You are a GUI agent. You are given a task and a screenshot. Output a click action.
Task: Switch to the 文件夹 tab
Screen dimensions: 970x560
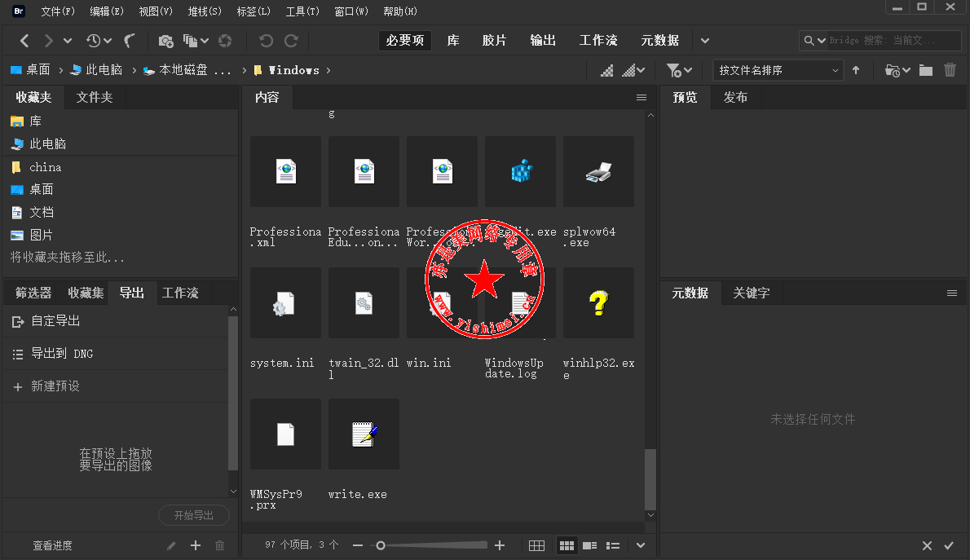94,97
